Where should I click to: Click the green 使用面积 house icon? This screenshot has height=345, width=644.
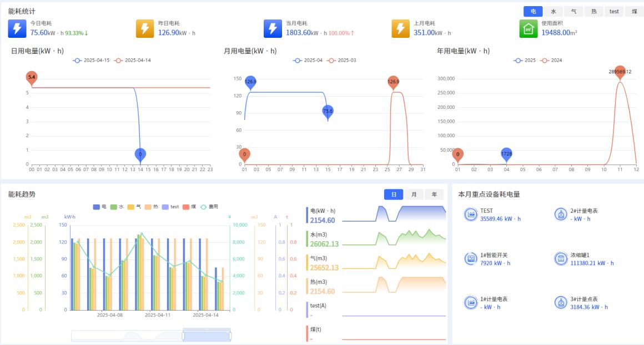[528, 29]
